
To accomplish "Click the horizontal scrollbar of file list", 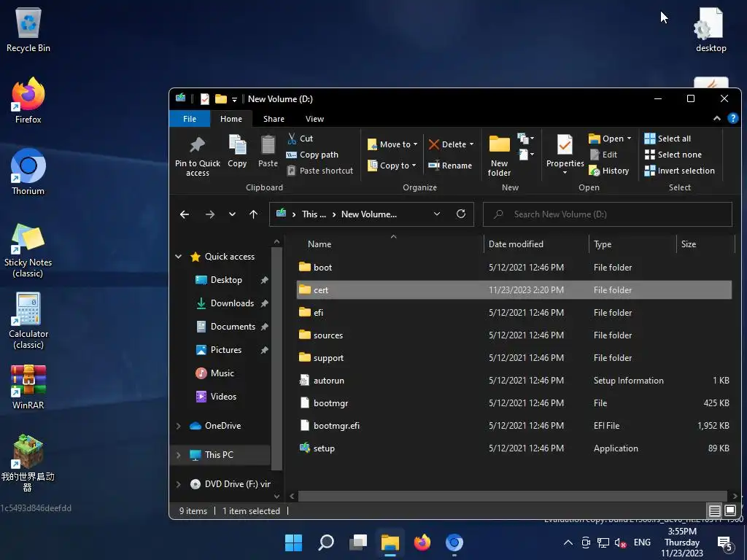I will 511,496.
